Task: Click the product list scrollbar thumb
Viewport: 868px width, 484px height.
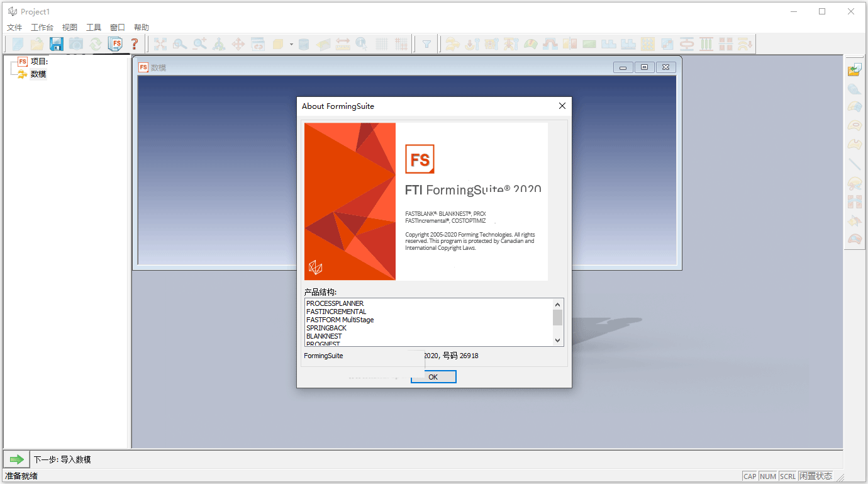Action: [x=557, y=317]
